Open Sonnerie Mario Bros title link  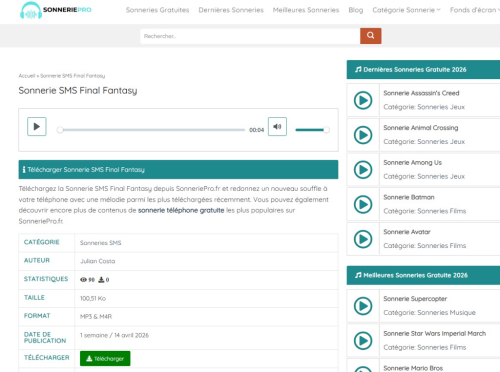pos(413,368)
